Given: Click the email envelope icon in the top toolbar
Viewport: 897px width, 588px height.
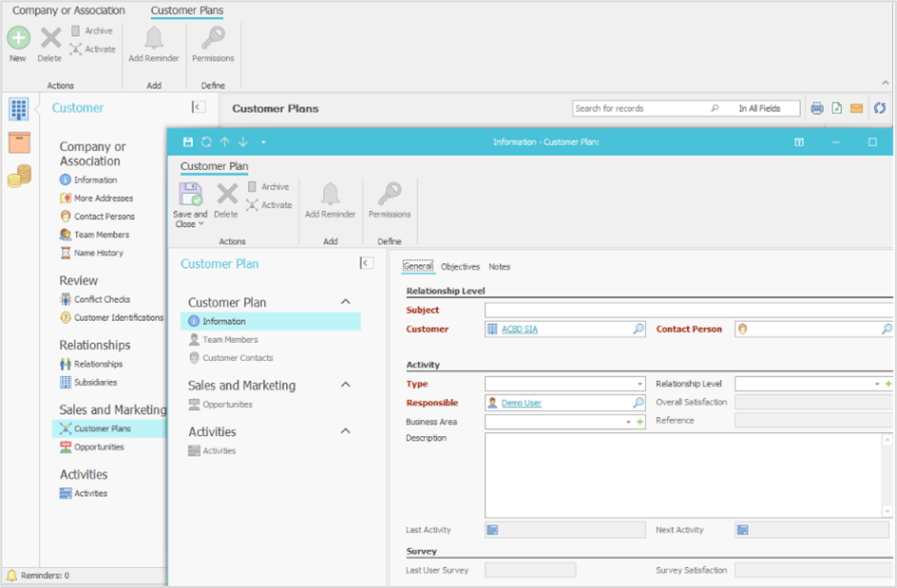Looking at the screenshot, I should [856, 108].
